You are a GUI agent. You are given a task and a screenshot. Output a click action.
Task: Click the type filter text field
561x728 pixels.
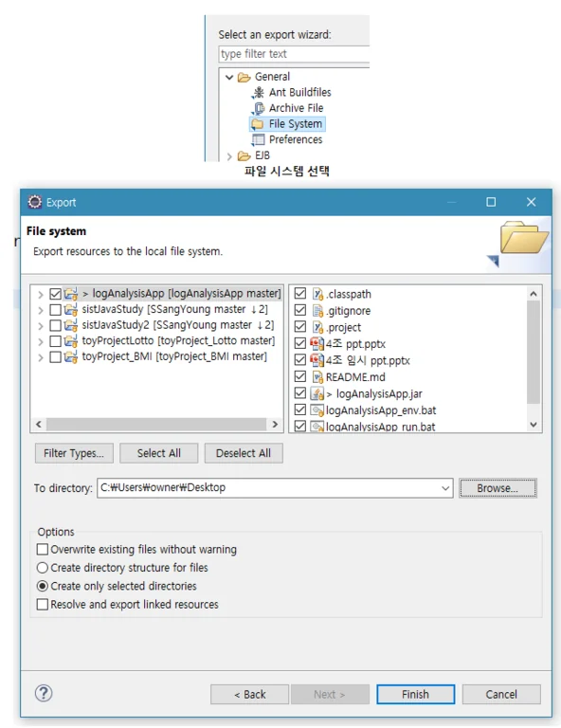(294, 54)
